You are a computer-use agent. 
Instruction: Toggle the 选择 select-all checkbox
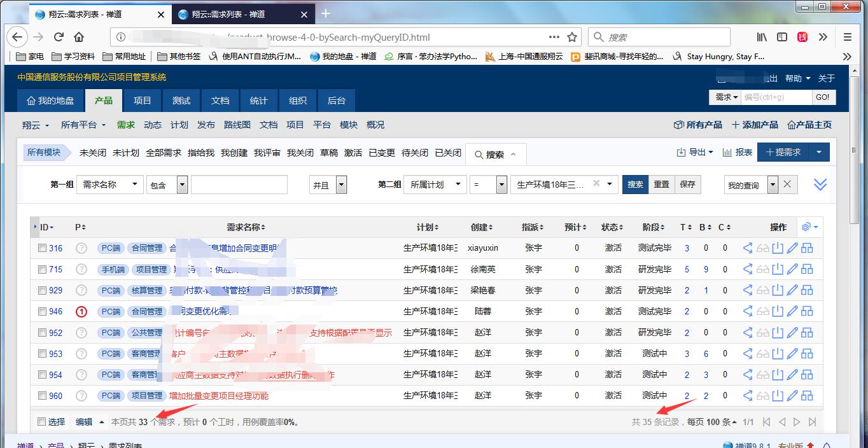pos(42,422)
